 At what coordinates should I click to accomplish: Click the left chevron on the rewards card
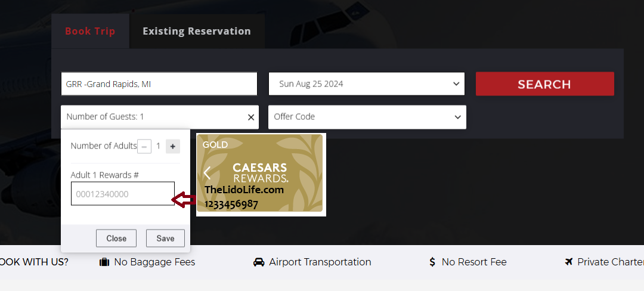(x=207, y=174)
